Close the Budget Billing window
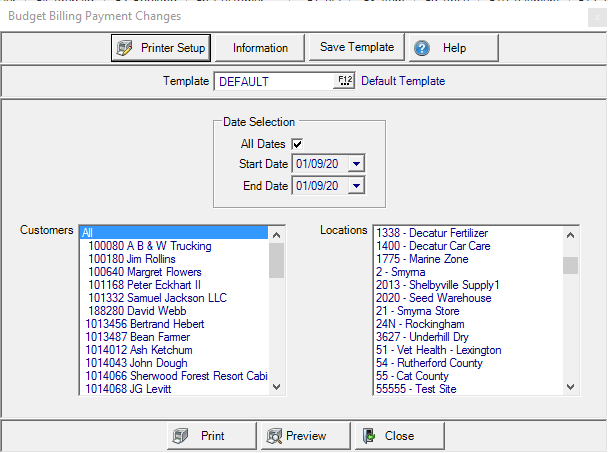 597,15
